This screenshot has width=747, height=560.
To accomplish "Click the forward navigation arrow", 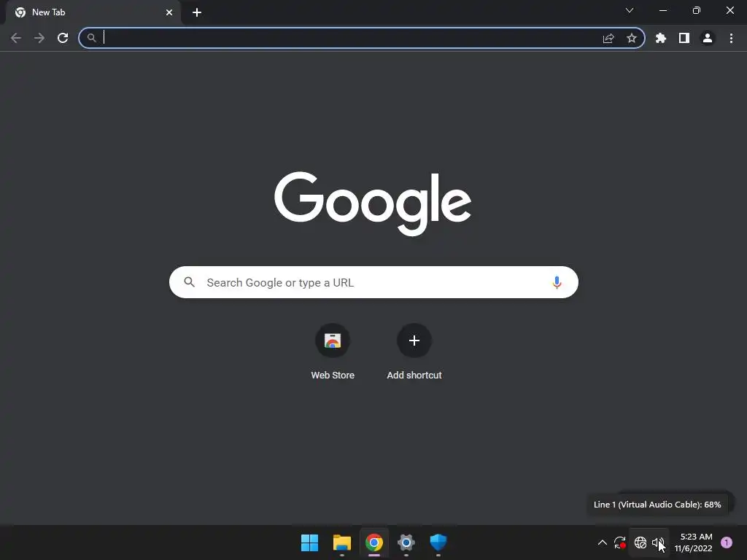I will [x=39, y=38].
